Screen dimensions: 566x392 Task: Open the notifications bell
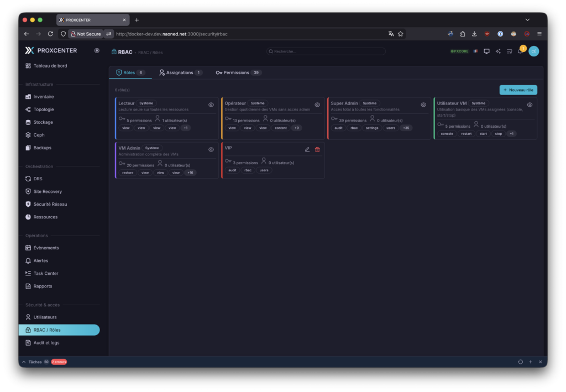click(520, 51)
